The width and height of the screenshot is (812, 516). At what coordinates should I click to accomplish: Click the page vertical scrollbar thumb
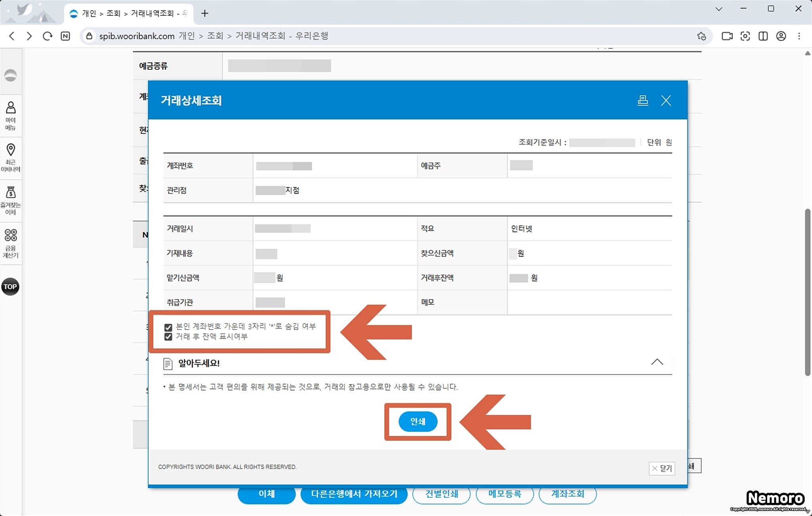click(808, 292)
